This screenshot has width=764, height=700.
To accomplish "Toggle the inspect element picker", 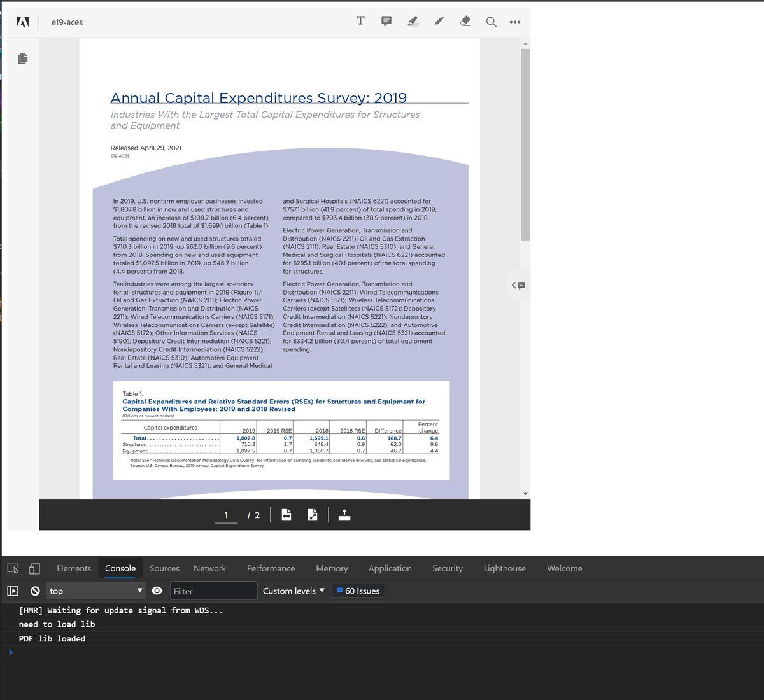I will pyautogui.click(x=13, y=568).
